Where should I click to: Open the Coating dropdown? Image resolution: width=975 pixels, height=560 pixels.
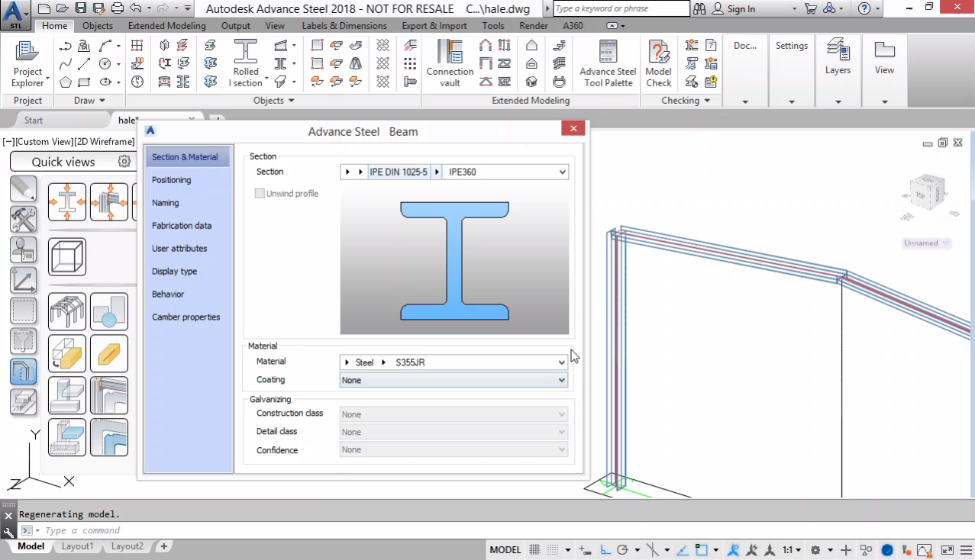pyautogui.click(x=454, y=380)
